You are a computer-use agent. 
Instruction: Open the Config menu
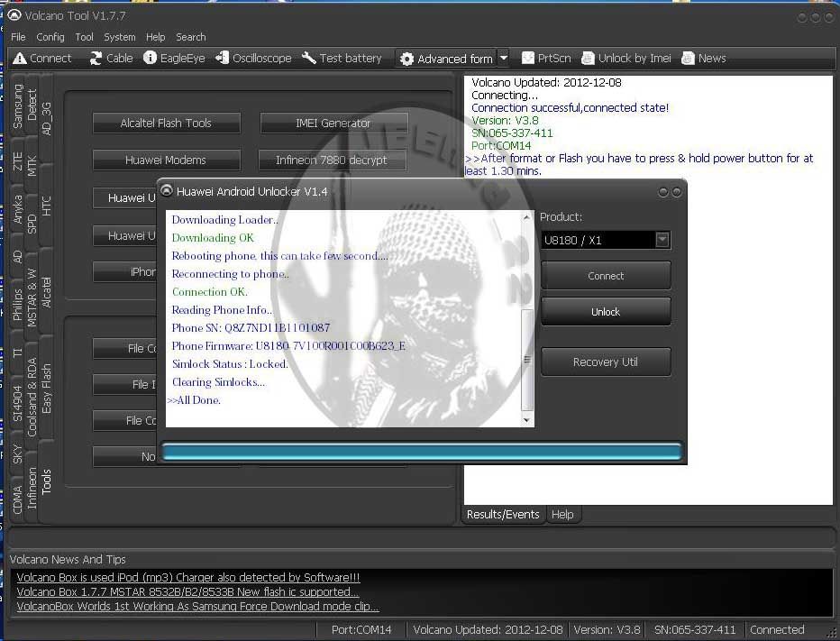click(50, 37)
